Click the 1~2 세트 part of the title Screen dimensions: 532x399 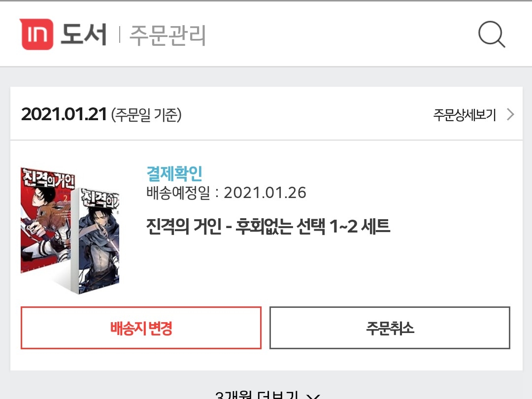[360, 226]
